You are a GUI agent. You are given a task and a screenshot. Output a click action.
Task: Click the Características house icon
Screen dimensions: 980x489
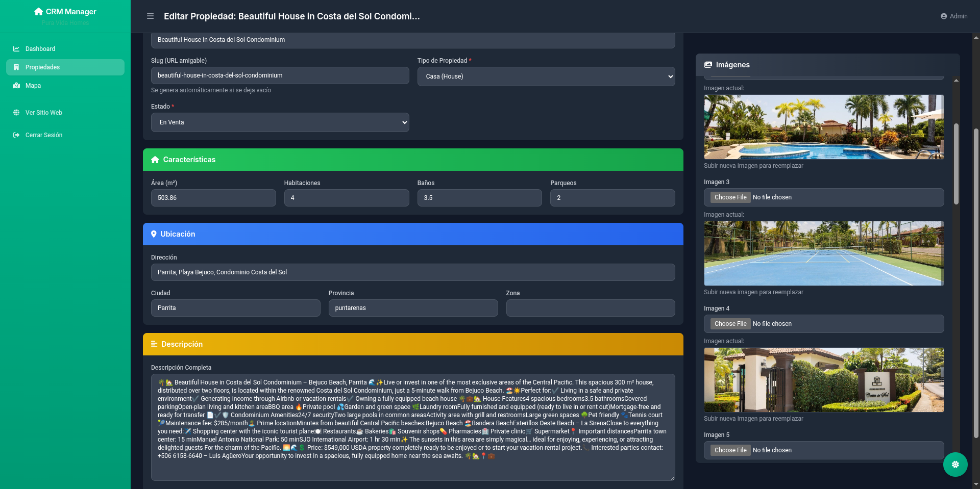pyautogui.click(x=155, y=160)
